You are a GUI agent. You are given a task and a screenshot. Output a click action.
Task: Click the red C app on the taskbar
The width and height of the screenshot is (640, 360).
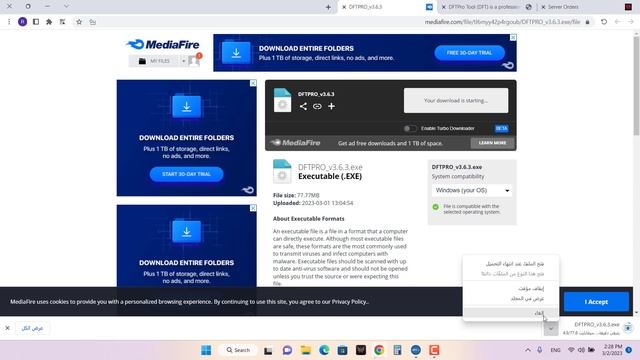coord(434,350)
